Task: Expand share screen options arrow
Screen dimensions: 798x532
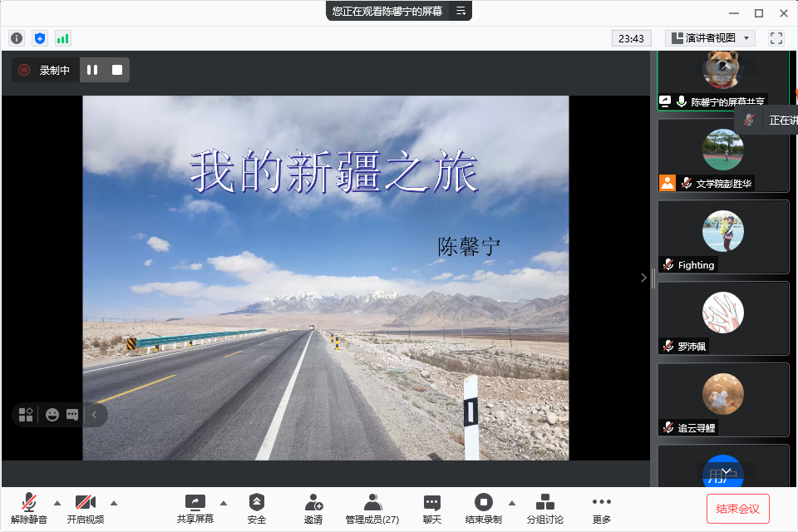Action: (223, 502)
